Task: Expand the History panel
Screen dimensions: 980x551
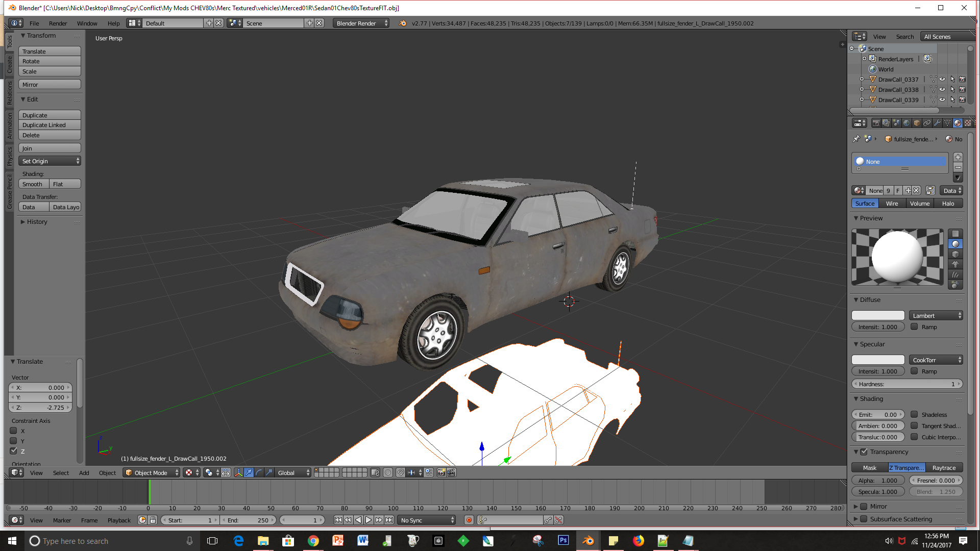Action: point(37,222)
